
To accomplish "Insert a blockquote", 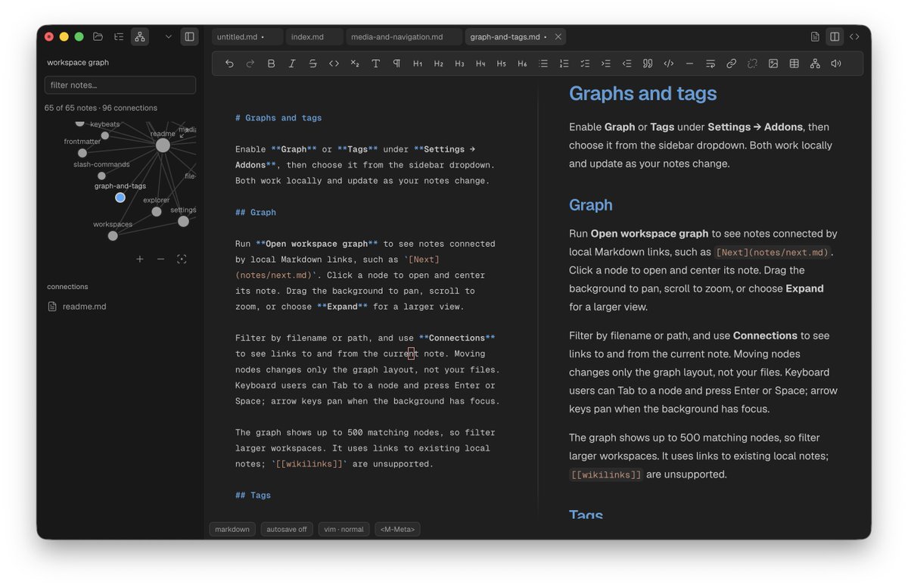I will point(648,64).
